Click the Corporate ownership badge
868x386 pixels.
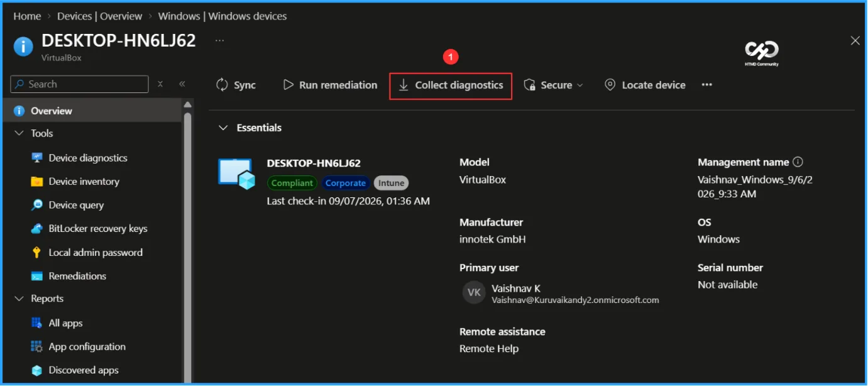click(x=346, y=183)
